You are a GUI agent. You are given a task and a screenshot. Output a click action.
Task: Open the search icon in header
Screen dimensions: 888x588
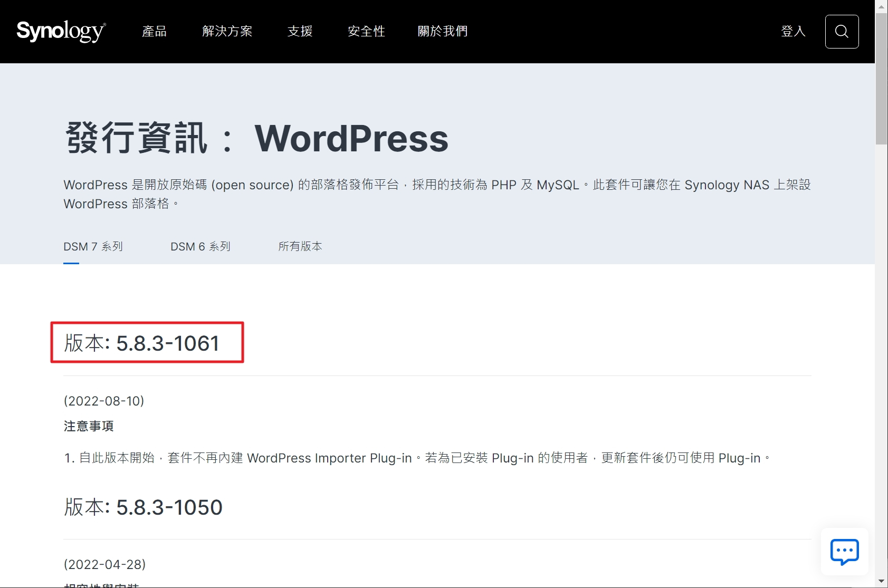[x=842, y=32]
